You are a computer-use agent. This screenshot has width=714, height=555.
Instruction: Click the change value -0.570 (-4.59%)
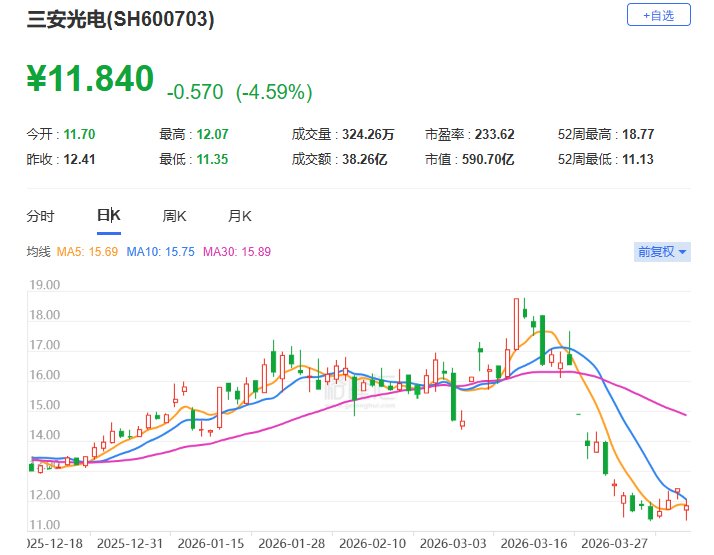pyautogui.click(x=240, y=92)
